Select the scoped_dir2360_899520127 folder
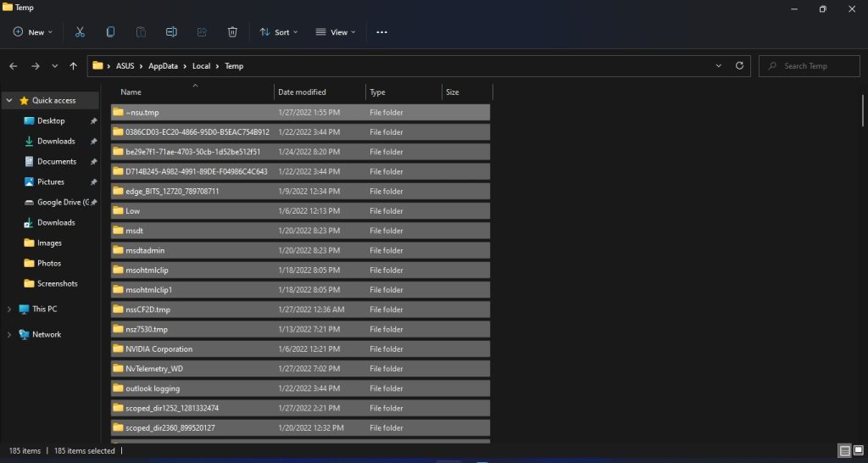Image resolution: width=868 pixels, height=463 pixels. pos(300,427)
